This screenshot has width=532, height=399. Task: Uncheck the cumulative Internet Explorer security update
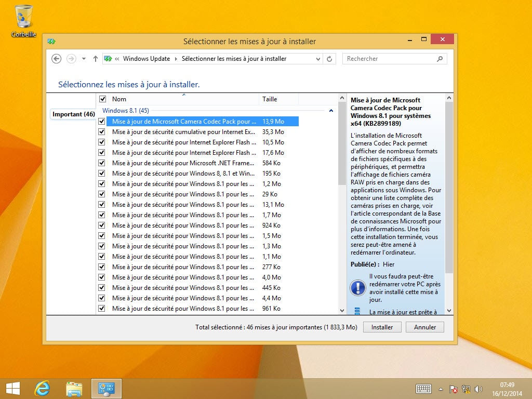(101, 131)
